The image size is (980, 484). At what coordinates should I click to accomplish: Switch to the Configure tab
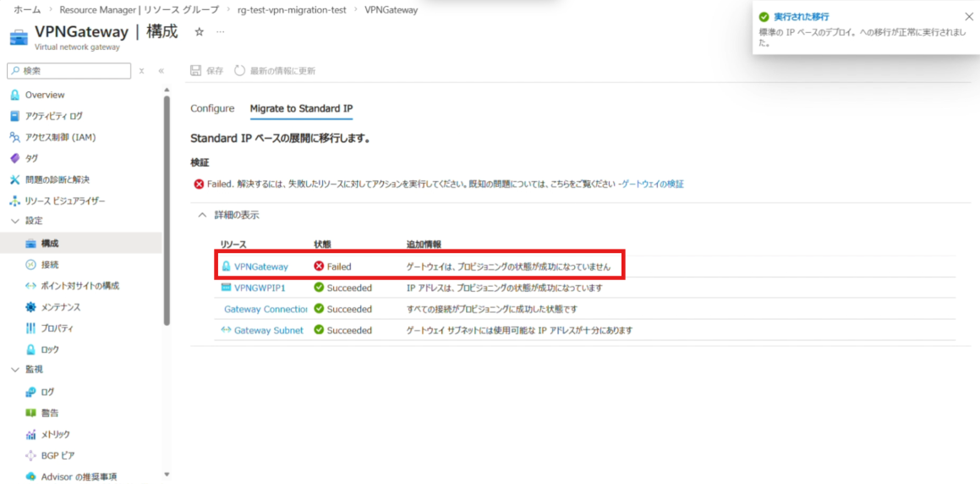pos(212,109)
